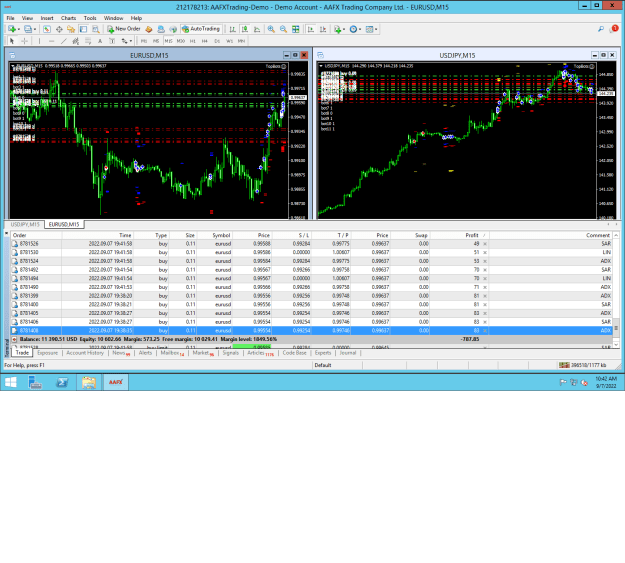Screen dimensions: 625x563
Task: Open Windows File Explorer from taskbar
Action: [x=89, y=382]
